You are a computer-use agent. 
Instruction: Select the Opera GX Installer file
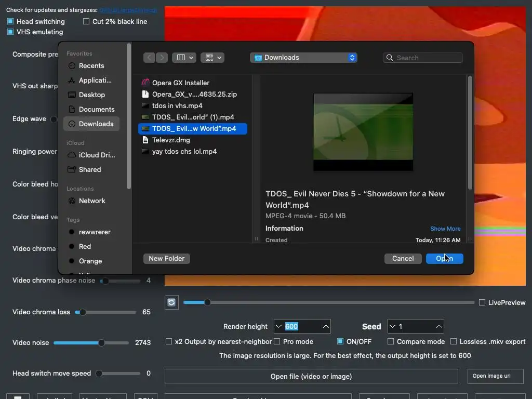[193, 83]
